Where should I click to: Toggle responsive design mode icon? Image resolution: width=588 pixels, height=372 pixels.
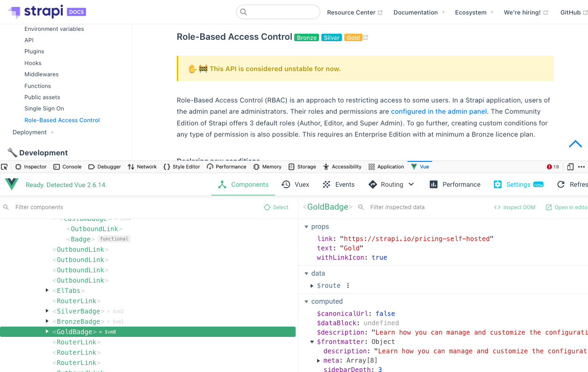tap(570, 167)
